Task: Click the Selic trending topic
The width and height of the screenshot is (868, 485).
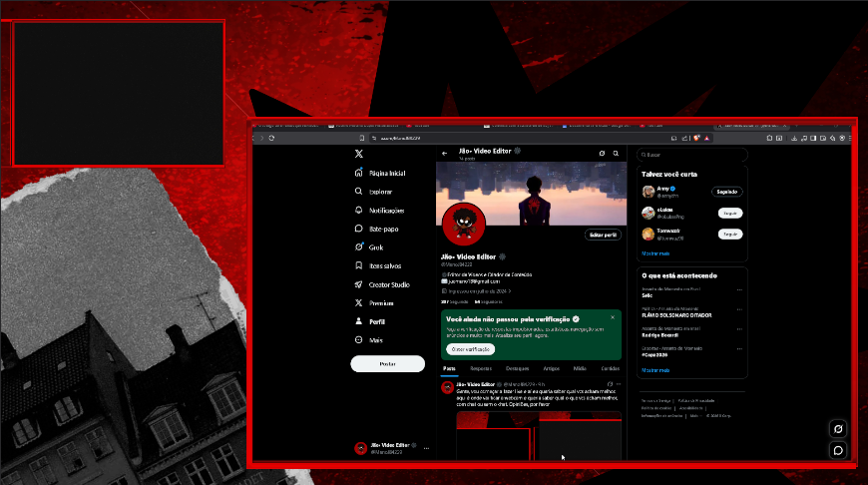Action: (x=648, y=295)
